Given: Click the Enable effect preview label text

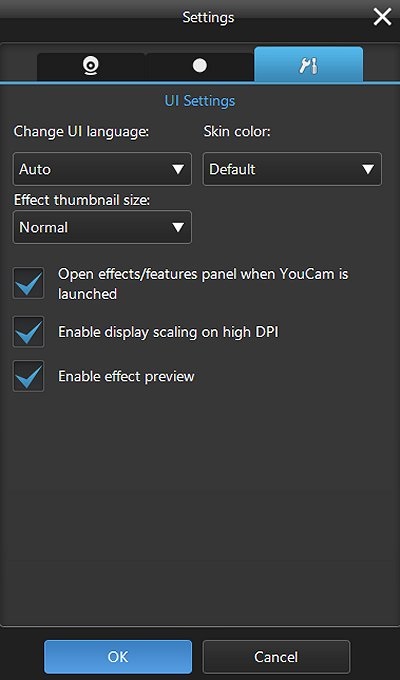Looking at the screenshot, I should click(126, 376).
